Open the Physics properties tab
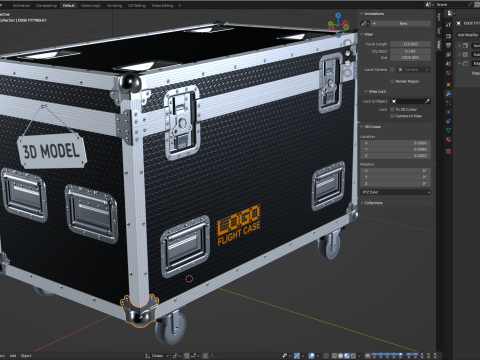This screenshot has width=480, height=360. click(449, 112)
